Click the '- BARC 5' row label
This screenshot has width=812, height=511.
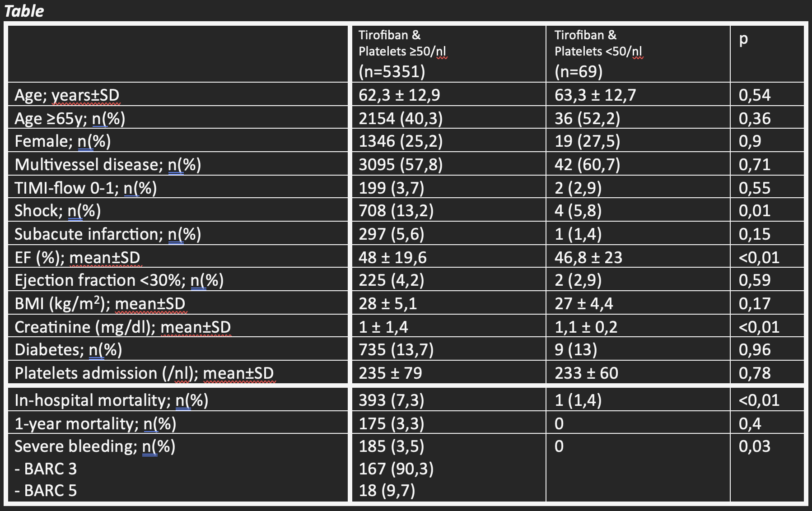click(x=46, y=491)
